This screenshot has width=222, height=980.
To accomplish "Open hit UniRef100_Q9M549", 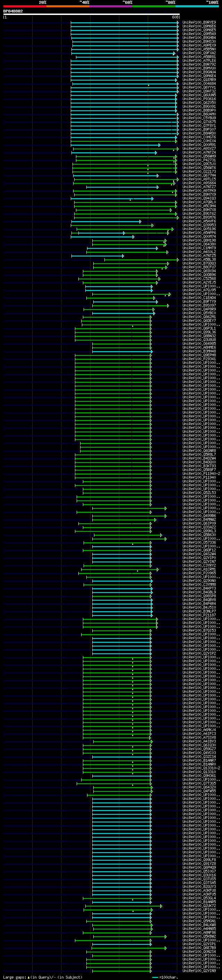I will click(x=199, y=34).
